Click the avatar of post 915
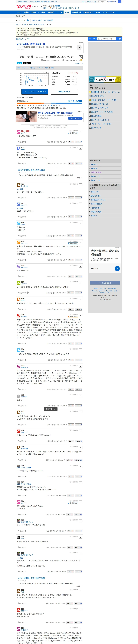This screenshot has width=138, height=644. pyautogui.click(x=18, y=316)
